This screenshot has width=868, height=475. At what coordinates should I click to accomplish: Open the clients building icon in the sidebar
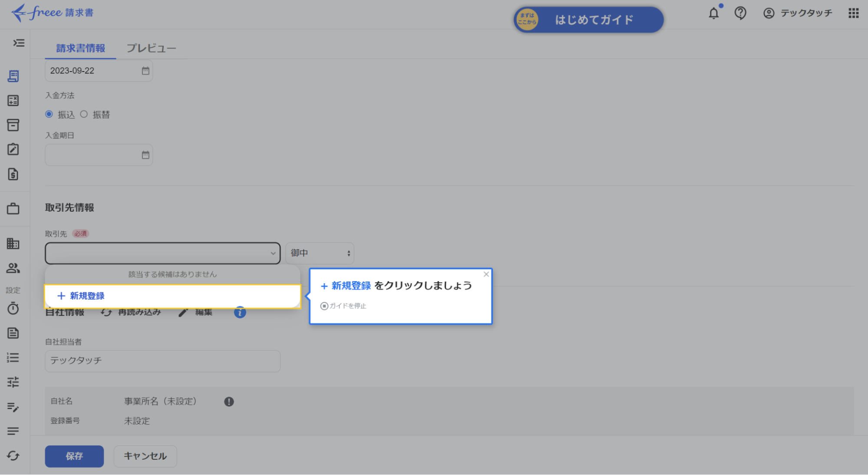click(x=13, y=243)
